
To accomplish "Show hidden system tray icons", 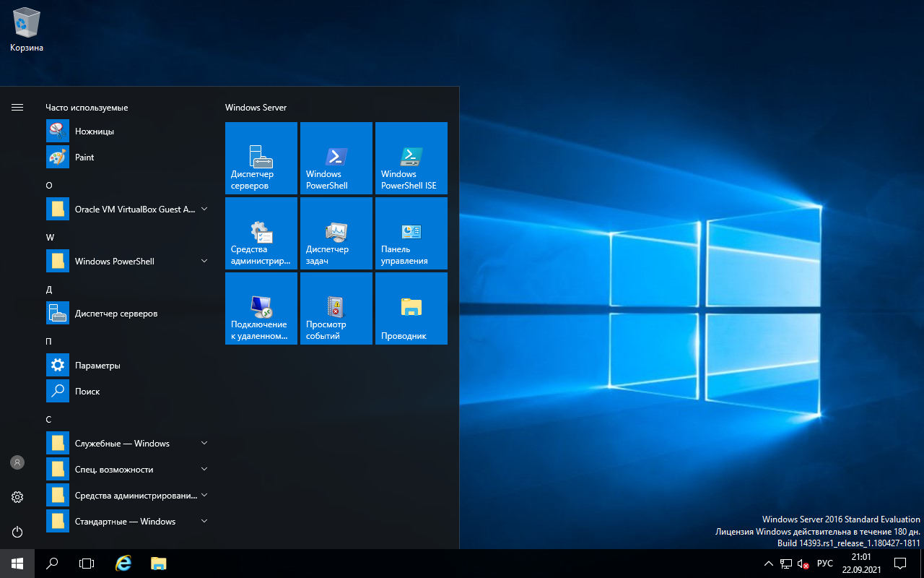I will tap(768, 563).
